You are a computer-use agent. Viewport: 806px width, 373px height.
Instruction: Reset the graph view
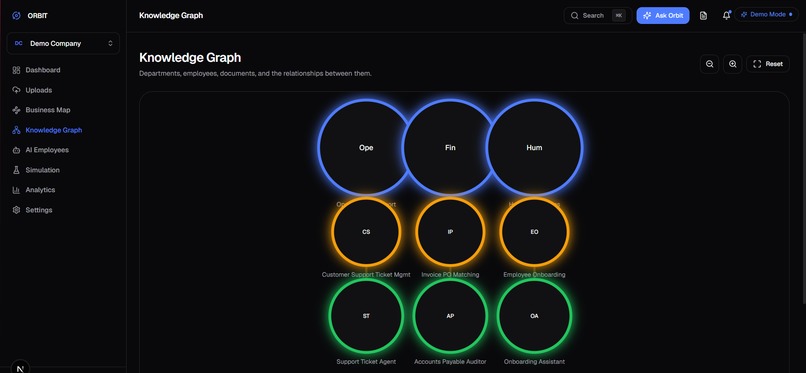pos(768,64)
